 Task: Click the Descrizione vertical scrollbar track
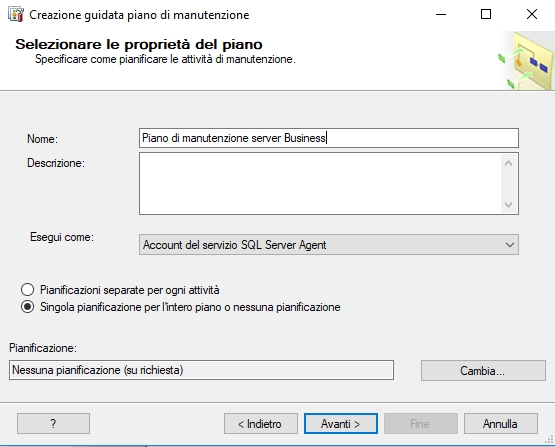coord(509,184)
